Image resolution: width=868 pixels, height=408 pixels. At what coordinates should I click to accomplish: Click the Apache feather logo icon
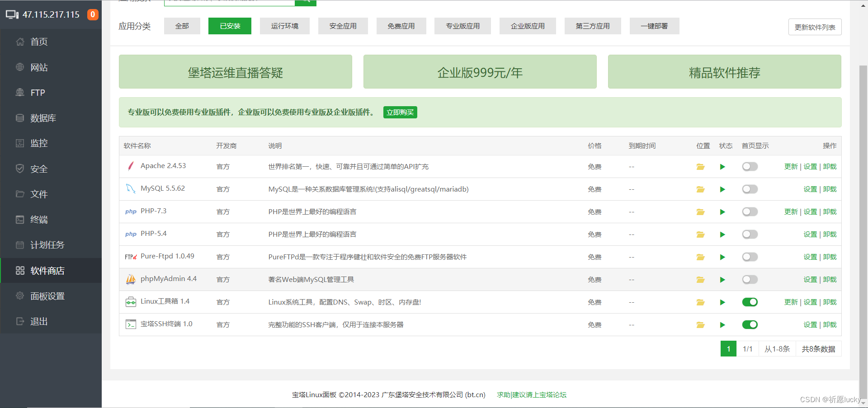(x=131, y=166)
